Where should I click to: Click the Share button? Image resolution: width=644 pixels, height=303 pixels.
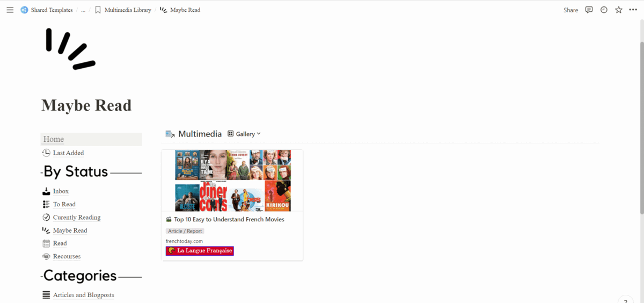570,10
